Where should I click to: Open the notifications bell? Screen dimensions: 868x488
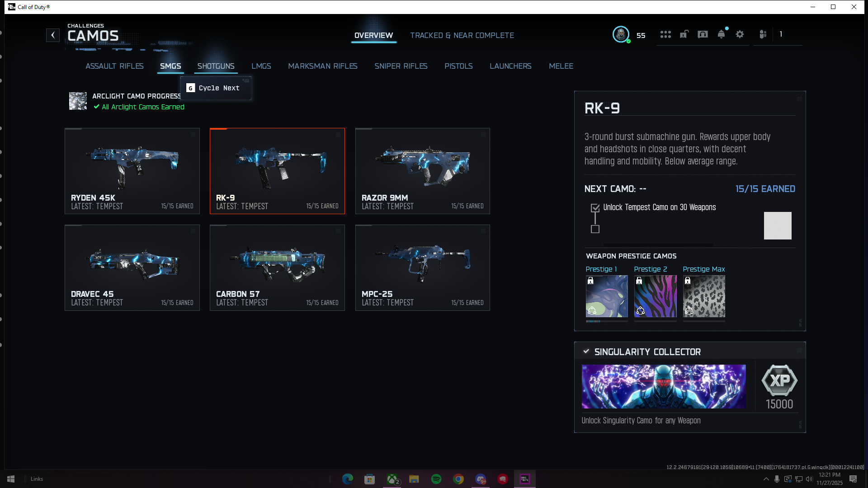pyautogui.click(x=722, y=34)
